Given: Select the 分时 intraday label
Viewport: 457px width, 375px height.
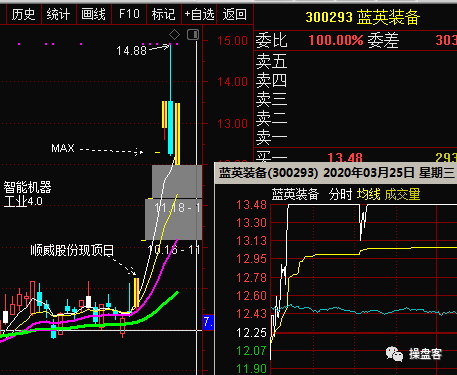Looking at the screenshot, I should pyautogui.click(x=340, y=194).
